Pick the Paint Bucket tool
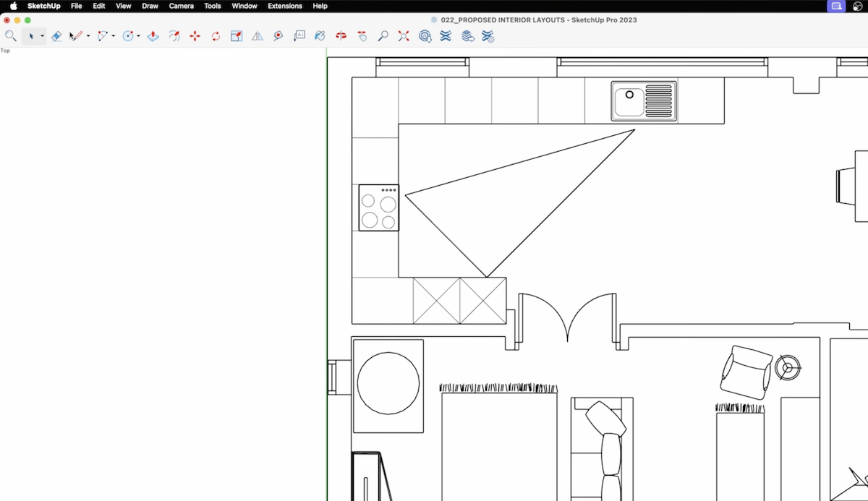 point(320,35)
